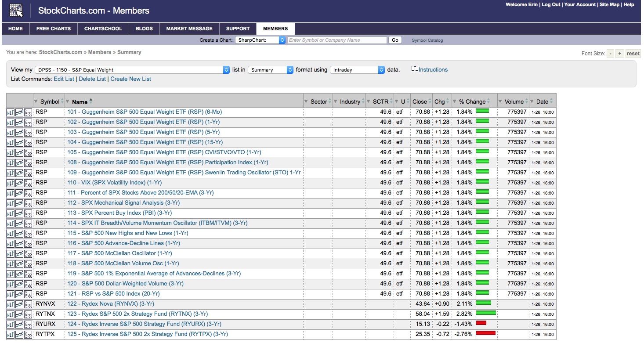This screenshot has height=343, width=644.
Task: Click the Instructions book icon
Action: [415, 69]
